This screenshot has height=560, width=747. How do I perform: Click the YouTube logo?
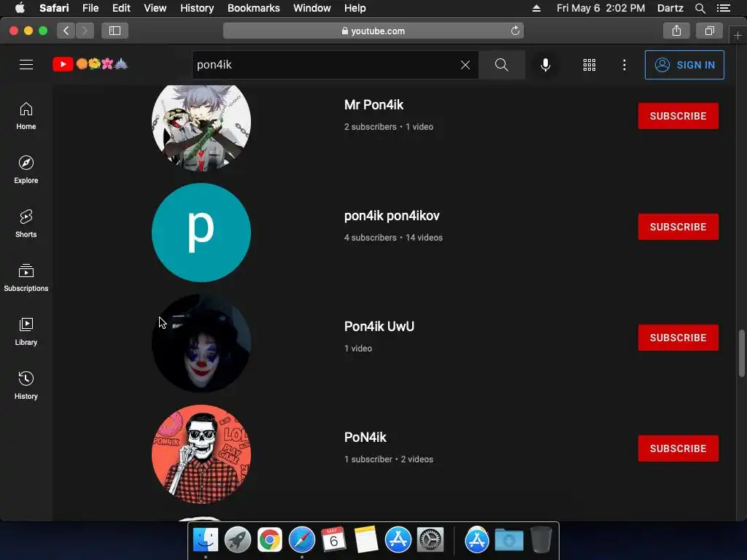90,64
